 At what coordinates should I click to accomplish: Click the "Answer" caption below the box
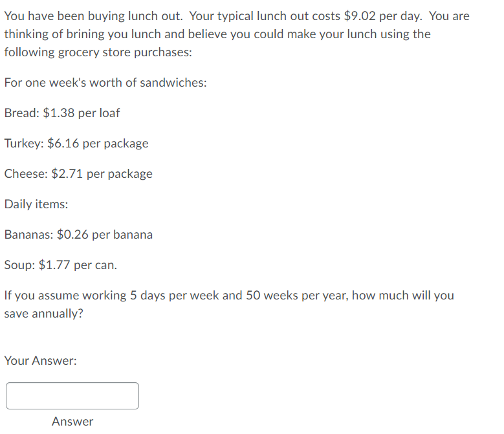tap(72, 422)
